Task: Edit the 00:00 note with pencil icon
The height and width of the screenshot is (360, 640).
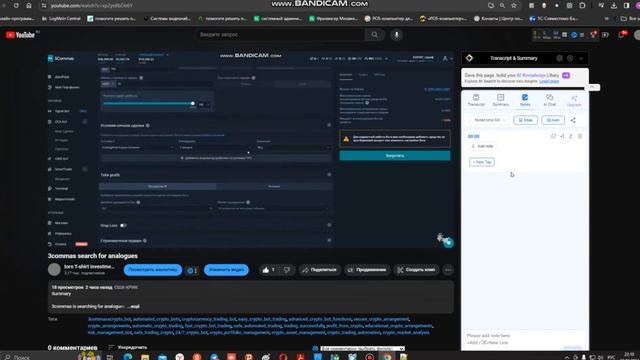Action: (x=571, y=136)
